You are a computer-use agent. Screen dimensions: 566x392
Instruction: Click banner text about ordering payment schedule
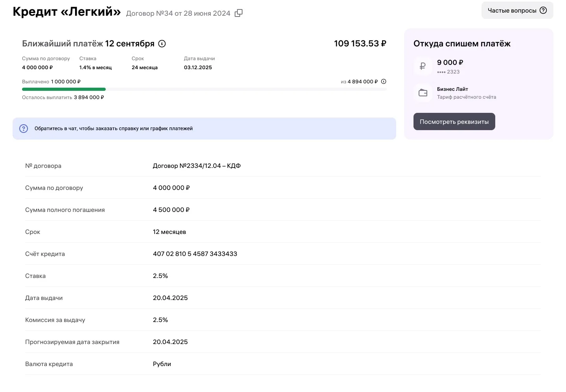114,129
